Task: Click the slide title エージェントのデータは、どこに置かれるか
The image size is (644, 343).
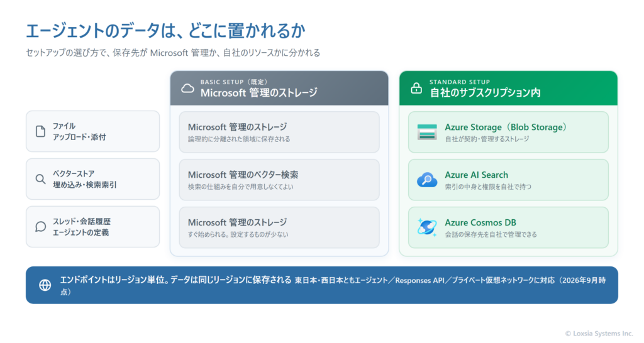Action: [166, 30]
